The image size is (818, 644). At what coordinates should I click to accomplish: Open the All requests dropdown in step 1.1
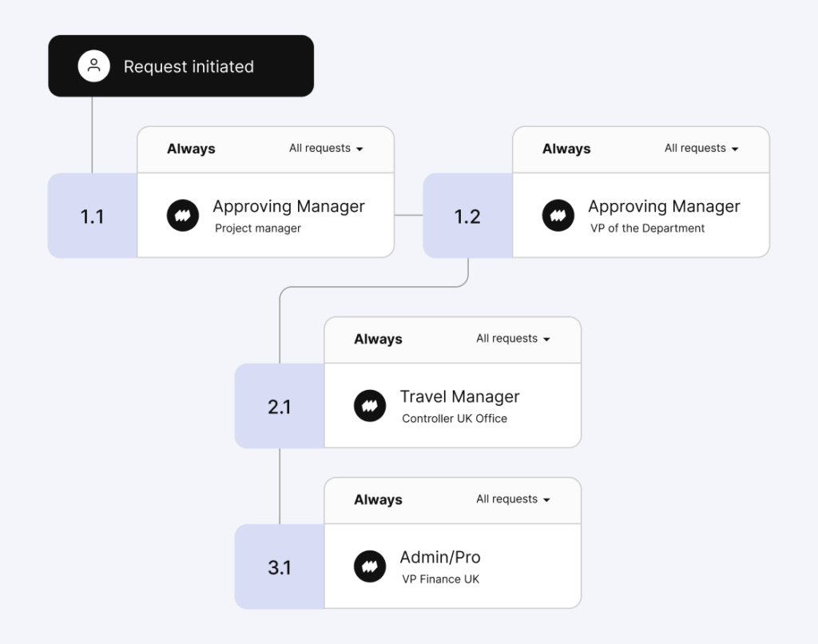(325, 148)
